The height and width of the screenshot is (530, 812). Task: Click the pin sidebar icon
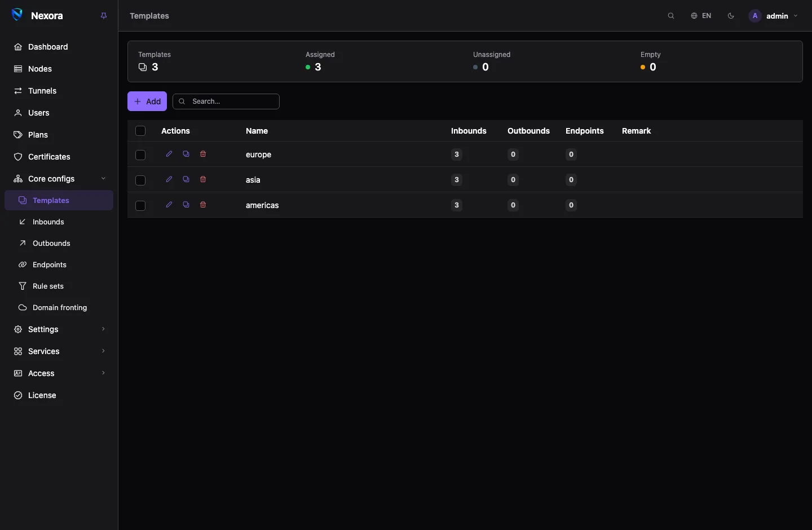104,16
